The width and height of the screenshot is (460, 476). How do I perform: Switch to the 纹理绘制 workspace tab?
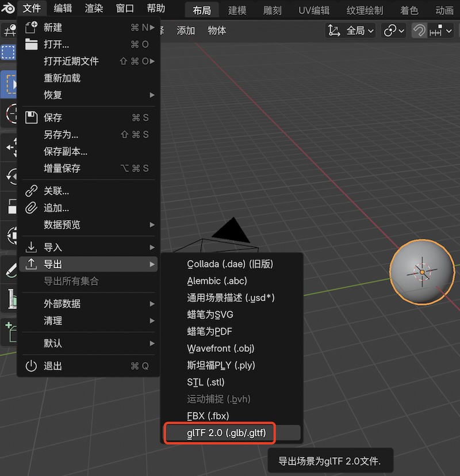click(x=365, y=10)
